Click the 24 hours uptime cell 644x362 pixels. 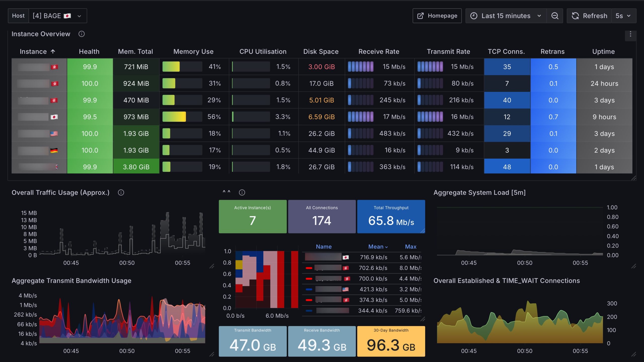(604, 84)
